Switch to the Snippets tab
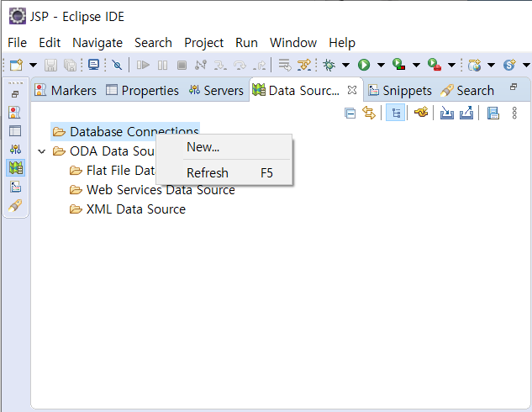532x412 pixels. coord(400,90)
